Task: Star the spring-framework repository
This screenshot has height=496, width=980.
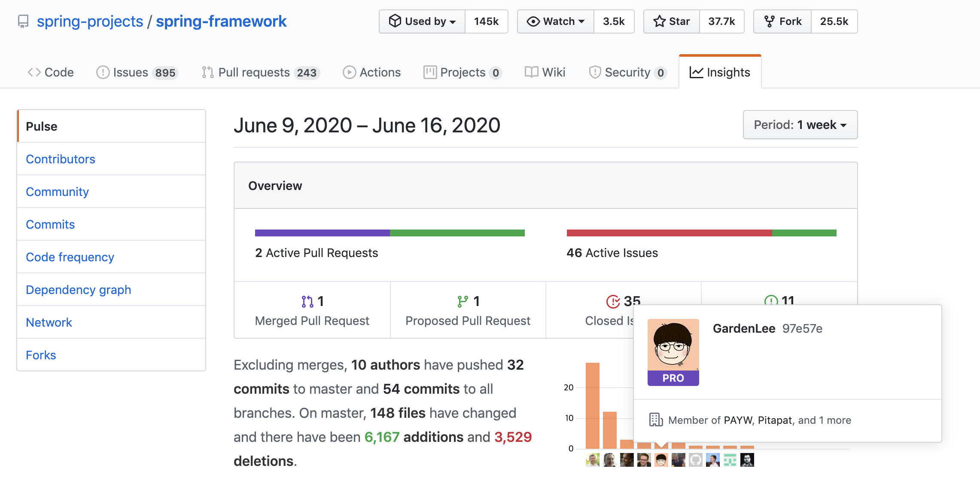Action: pos(672,21)
